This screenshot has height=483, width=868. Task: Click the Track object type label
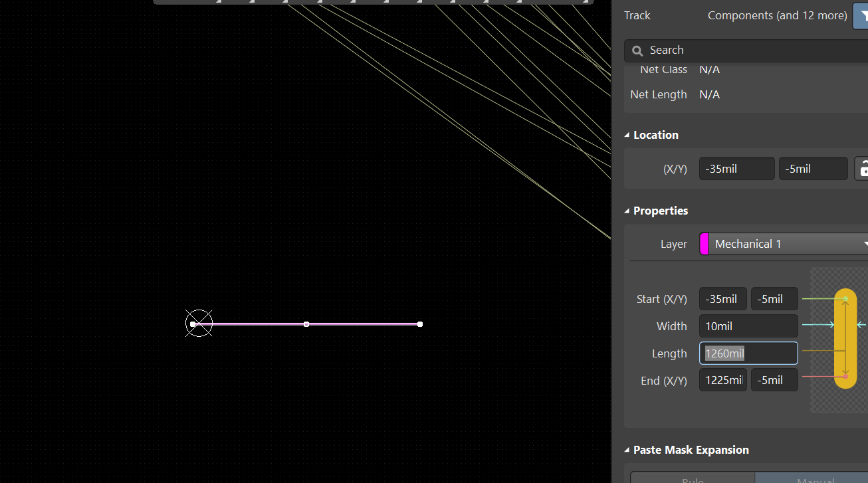pyautogui.click(x=637, y=15)
